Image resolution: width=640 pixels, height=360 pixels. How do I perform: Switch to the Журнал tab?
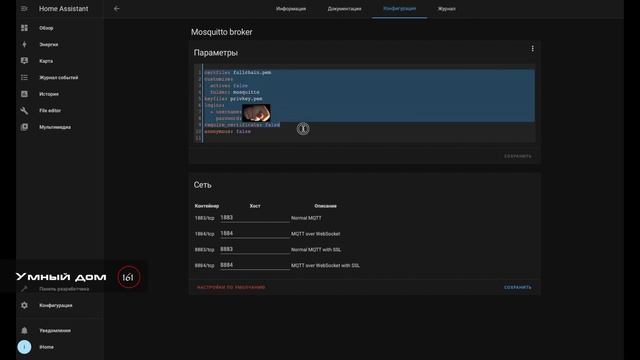point(447,9)
